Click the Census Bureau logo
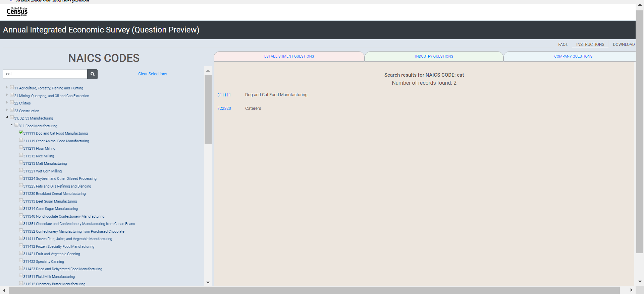644x294 pixels. (17, 12)
